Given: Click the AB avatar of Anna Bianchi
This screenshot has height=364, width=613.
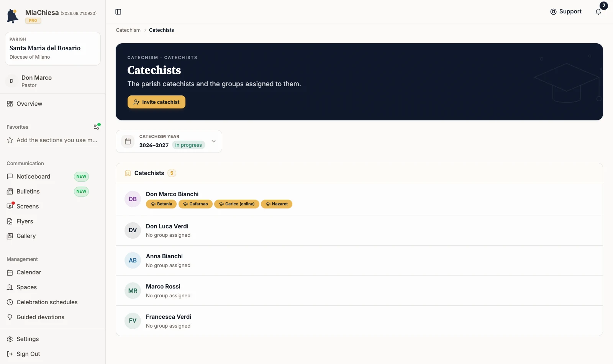Looking at the screenshot, I should click(x=133, y=261).
